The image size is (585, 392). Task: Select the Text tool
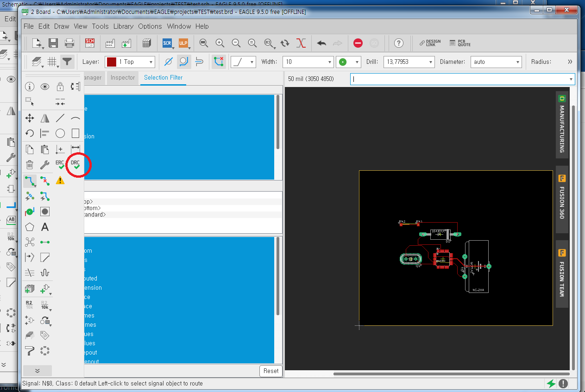tap(45, 227)
